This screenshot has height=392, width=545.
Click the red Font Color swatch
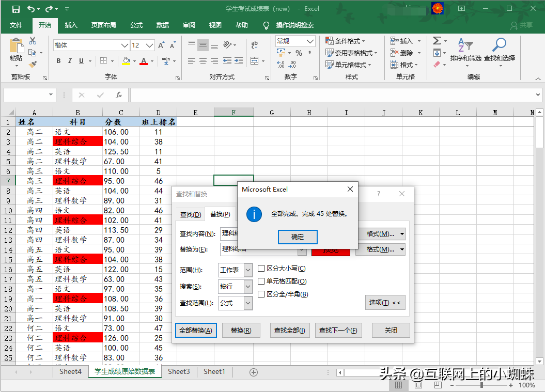point(144,61)
